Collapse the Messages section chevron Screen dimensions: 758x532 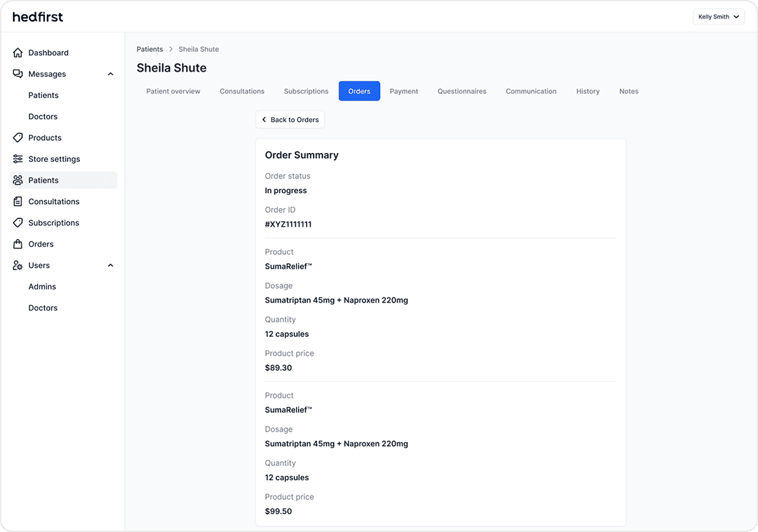point(110,74)
